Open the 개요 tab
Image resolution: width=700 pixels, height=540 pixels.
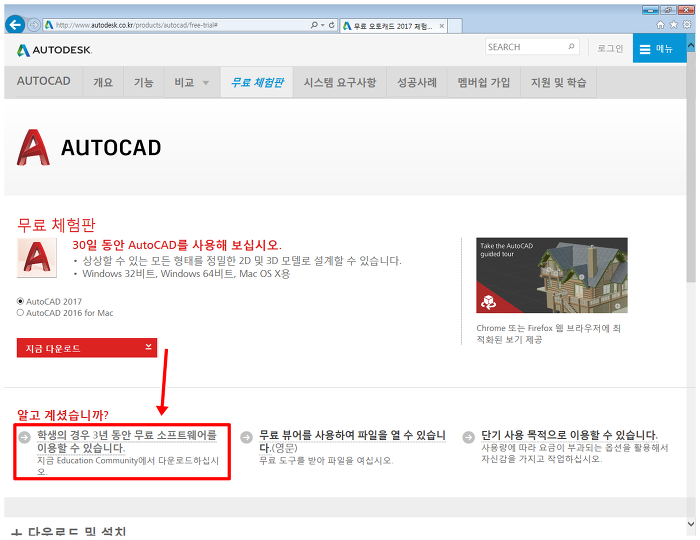click(x=103, y=83)
